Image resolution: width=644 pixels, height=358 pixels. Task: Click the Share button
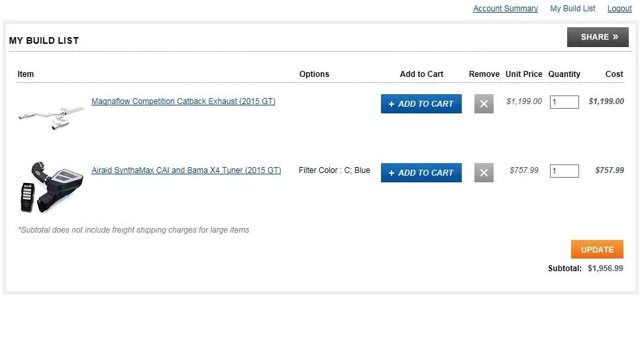[598, 37]
